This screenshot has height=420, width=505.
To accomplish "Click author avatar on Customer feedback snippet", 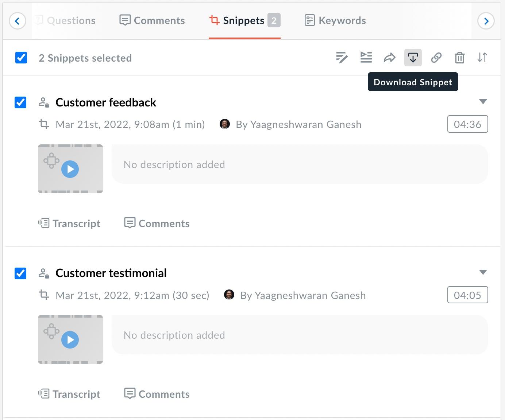I will [x=225, y=124].
